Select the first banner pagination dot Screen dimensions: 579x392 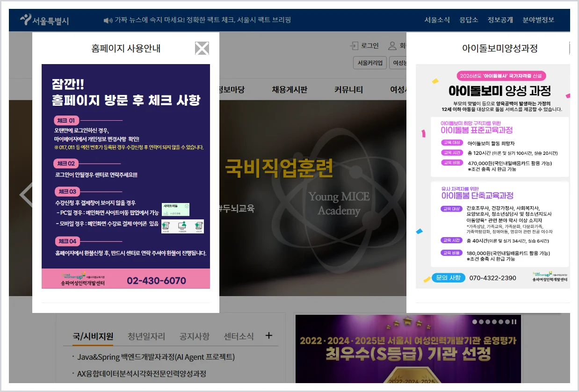[x=475, y=322]
